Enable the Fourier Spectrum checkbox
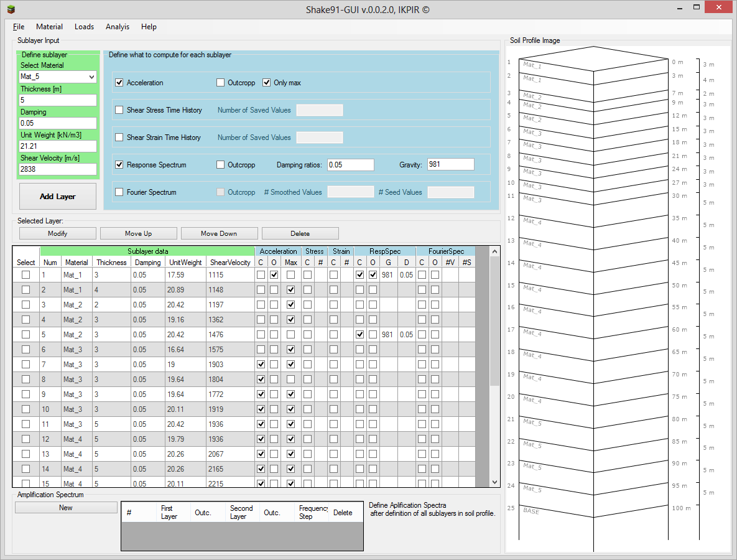 pos(119,192)
